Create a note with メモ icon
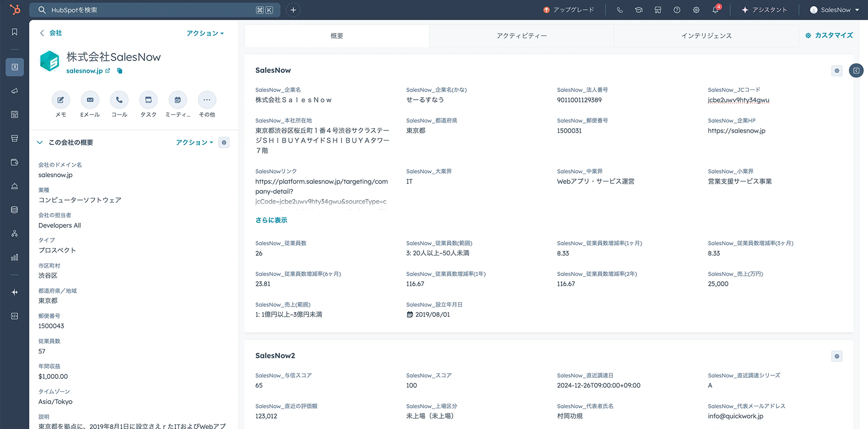This screenshot has width=868, height=429. tap(60, 100)
